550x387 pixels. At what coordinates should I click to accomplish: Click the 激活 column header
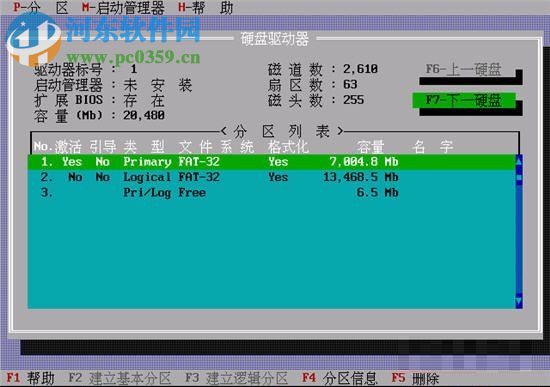point(68,147)
